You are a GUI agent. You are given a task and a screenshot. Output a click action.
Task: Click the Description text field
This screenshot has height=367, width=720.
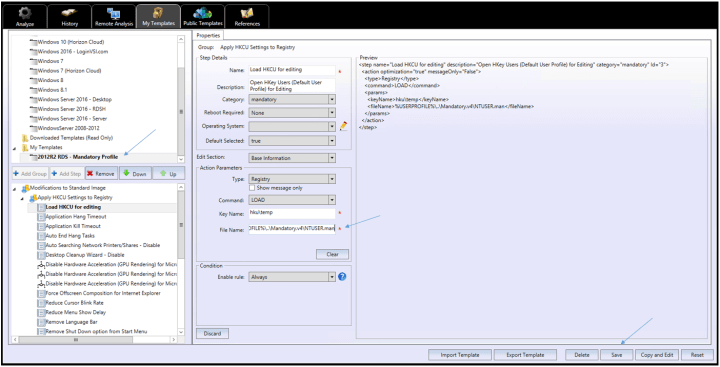[292, 85]
